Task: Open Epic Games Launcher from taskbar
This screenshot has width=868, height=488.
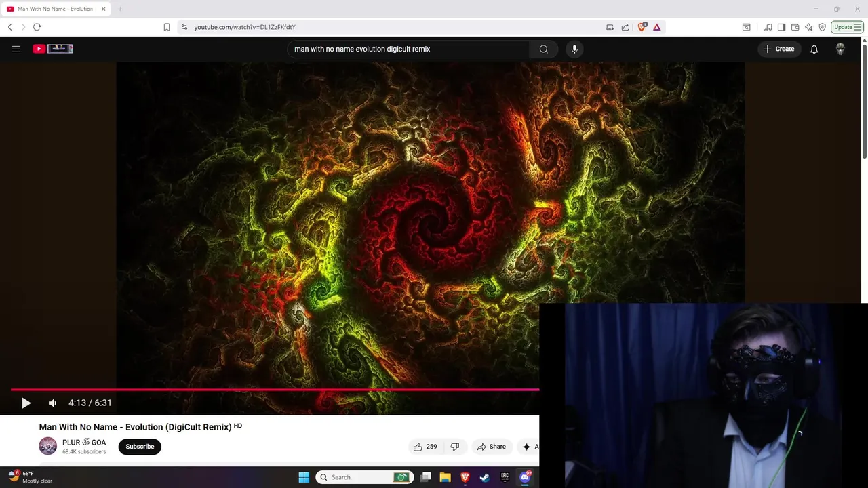Action: 505,477
